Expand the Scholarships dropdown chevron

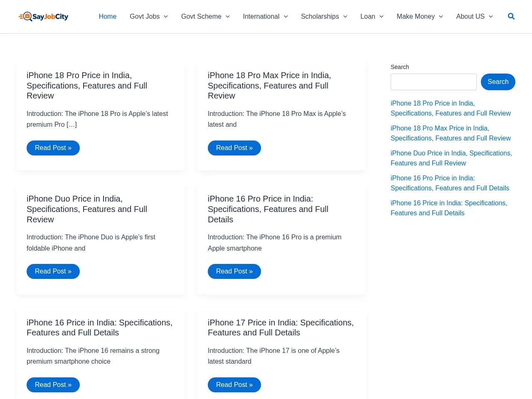[345, 17]
